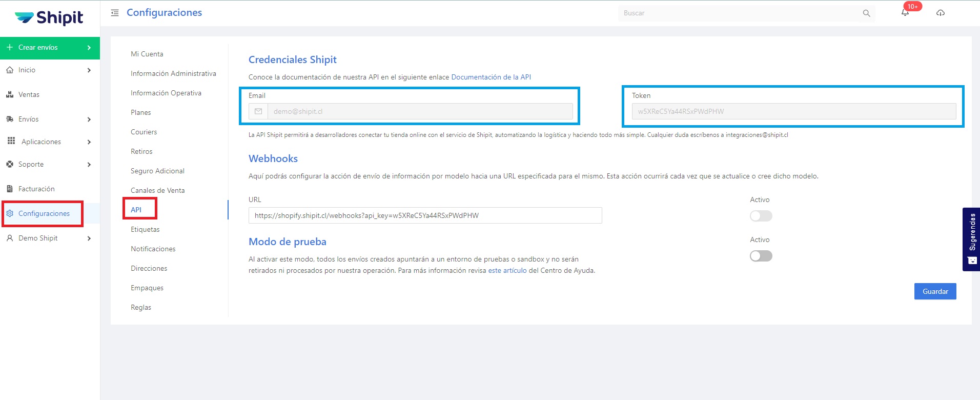980x400 pixels.
Task: Open Configuraciones in sidebar
Action: point(44,213)
